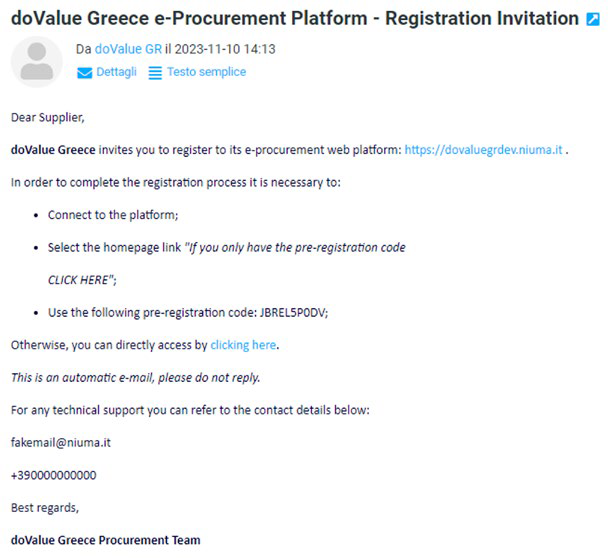Viewport: 609px width, 558px height.
Task: Click the "Dear Supplier," greeting line
Action: pos(48,117)
